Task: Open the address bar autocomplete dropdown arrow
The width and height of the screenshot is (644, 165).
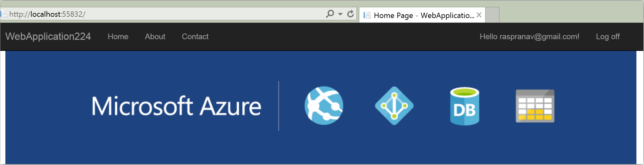Action: [x=340, y=14]
